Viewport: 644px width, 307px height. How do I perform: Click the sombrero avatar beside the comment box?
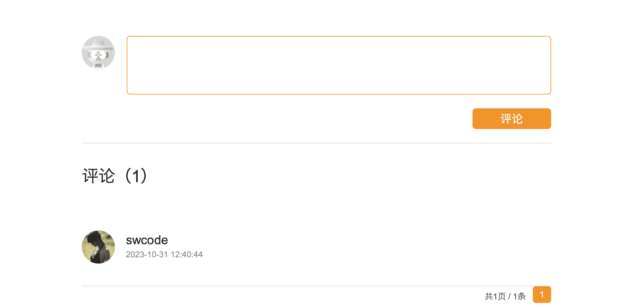(x=98, y=52)
